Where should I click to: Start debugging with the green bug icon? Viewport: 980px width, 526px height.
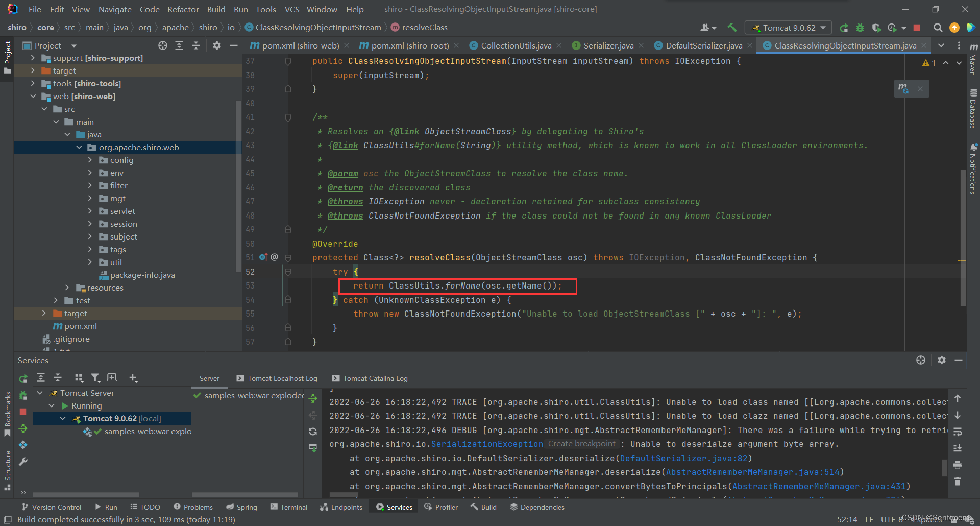tap(860, 28)
